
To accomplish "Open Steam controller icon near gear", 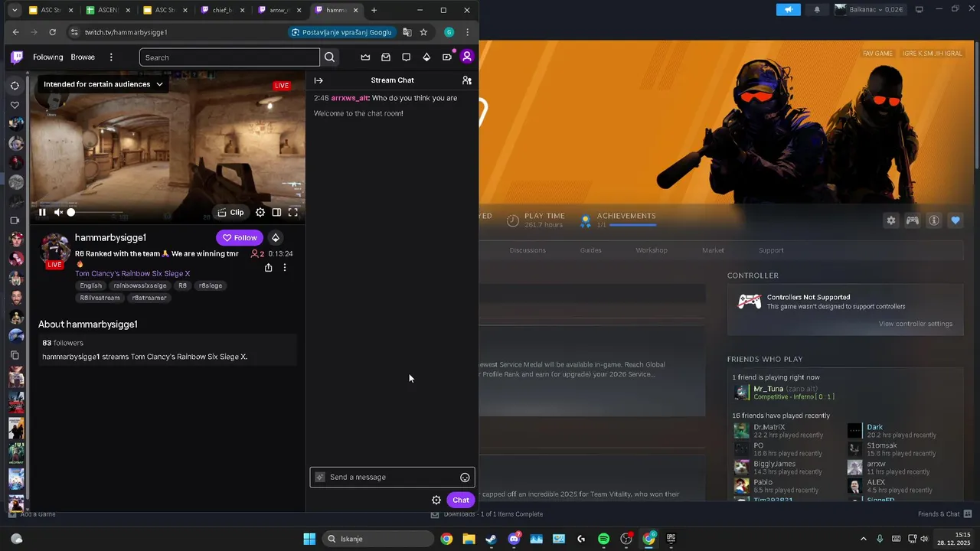I will tap(913, 220).
